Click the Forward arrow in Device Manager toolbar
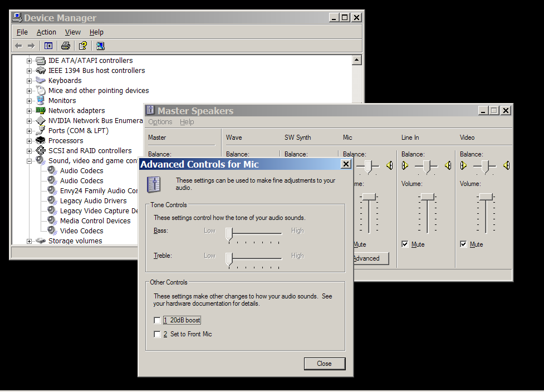Viewport: 544px width, 392px height. coord(31,46)
